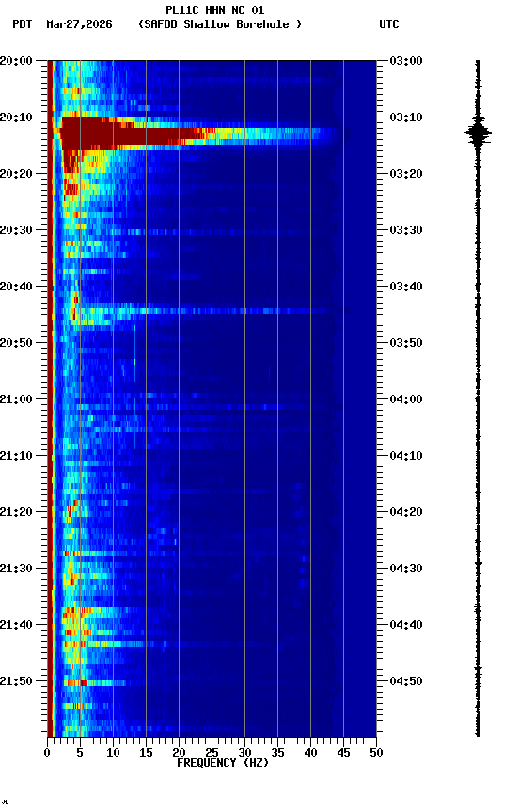Click the 21:30 PDT time label

[x=16, y=570]
